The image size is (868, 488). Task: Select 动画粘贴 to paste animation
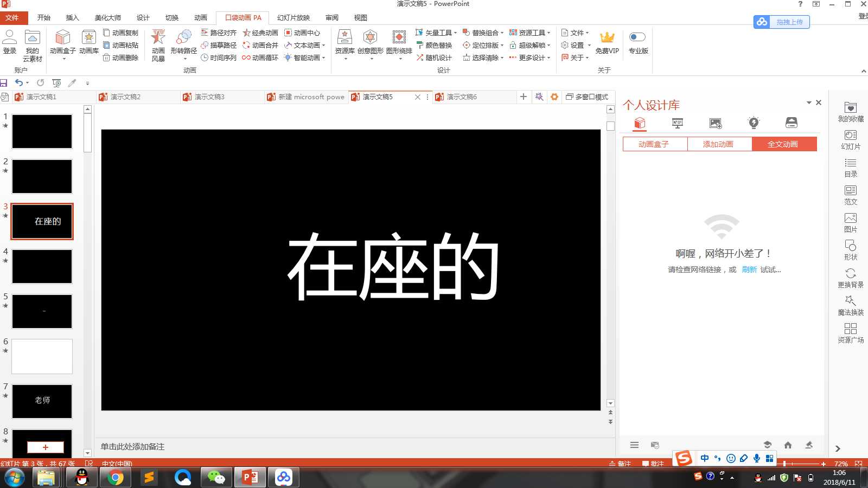120,45
